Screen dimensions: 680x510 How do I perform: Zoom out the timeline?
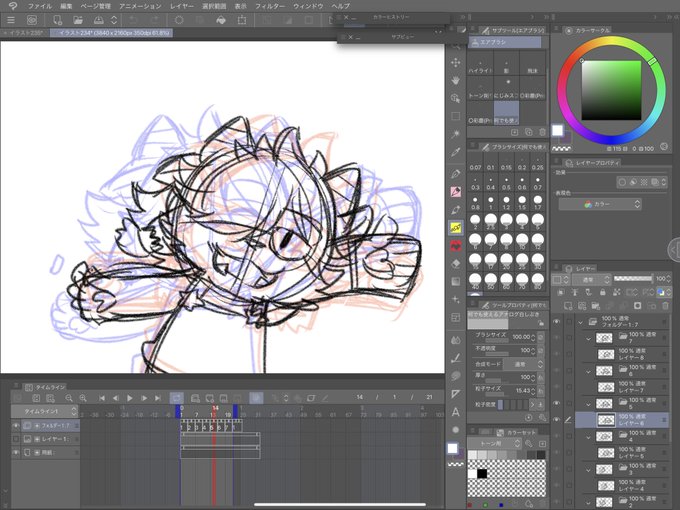click(x=69, y=398)
